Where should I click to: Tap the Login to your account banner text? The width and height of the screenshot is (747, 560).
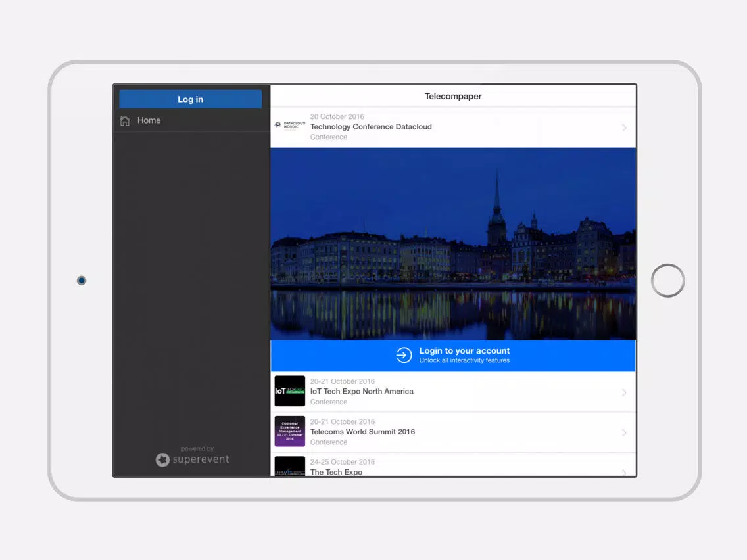pyautogui.click(x=464, y=351)
